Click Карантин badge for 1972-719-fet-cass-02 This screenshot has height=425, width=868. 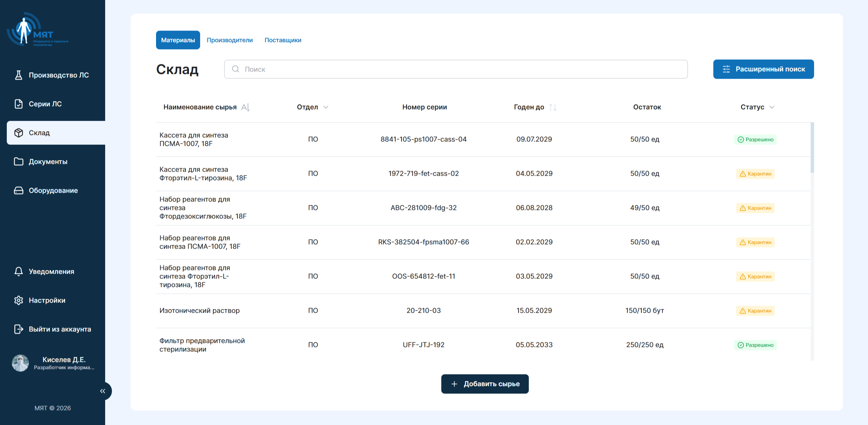pyautogui.click(x=755, y=174)
